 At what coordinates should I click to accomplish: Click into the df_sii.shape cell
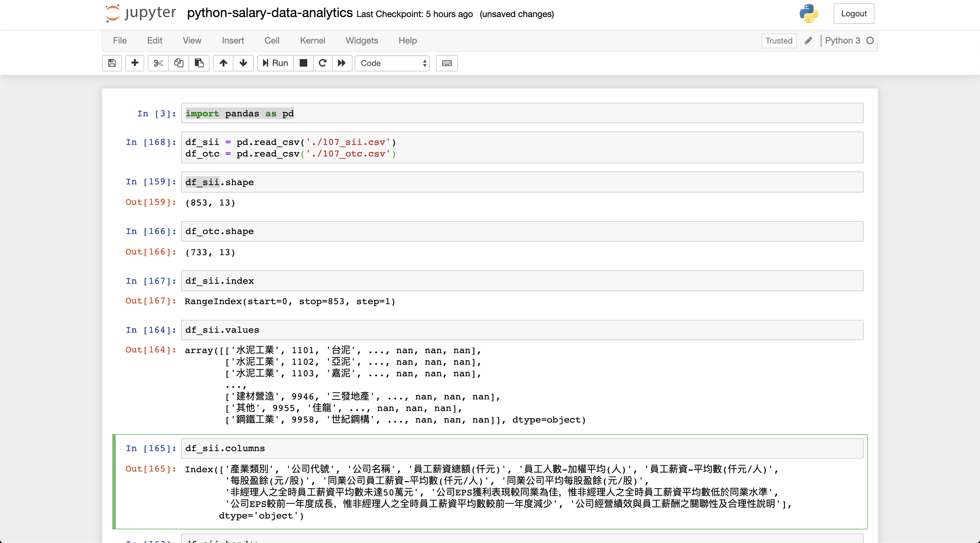(522, 182)
